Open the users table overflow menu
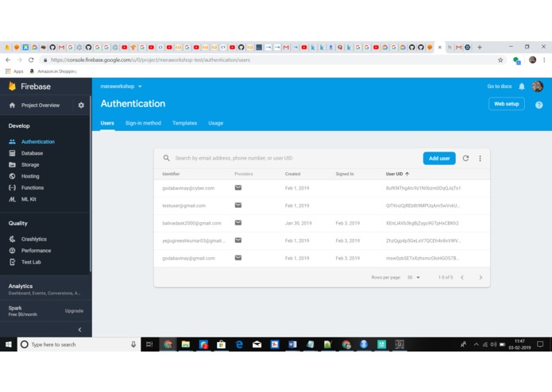 coord(480,158)
